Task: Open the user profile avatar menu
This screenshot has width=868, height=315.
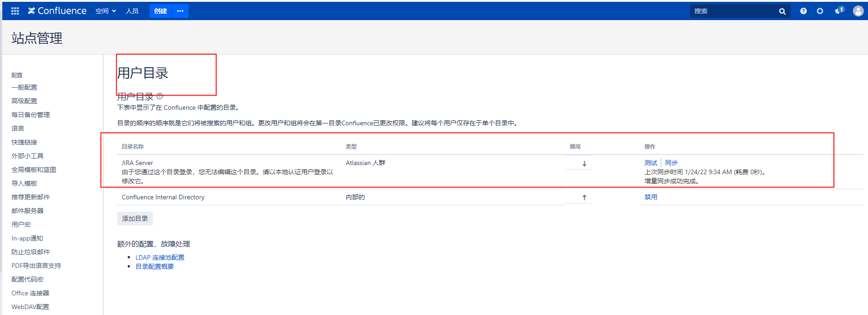Action: point(858,11)
